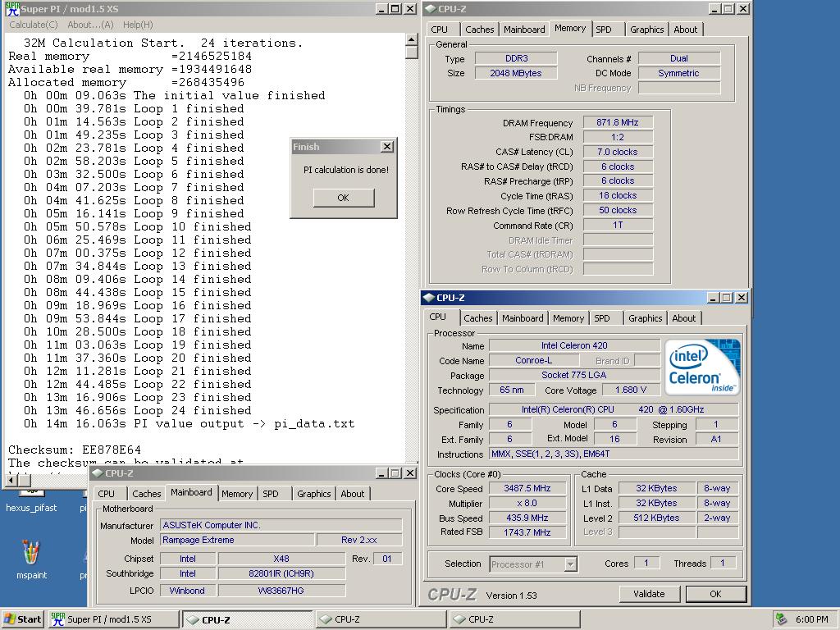The height and width of the screenshot is (630, 840).
Task: Minimize the CPU-Z Mainboard window
Action: click(x=381, y=473)
